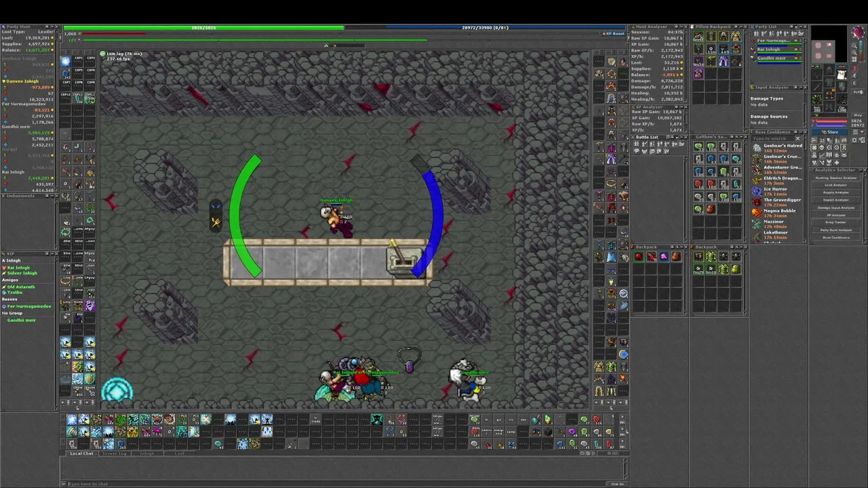
Task: Click the red gem in lower Backpack panel
Action: [x=639, y=257]
